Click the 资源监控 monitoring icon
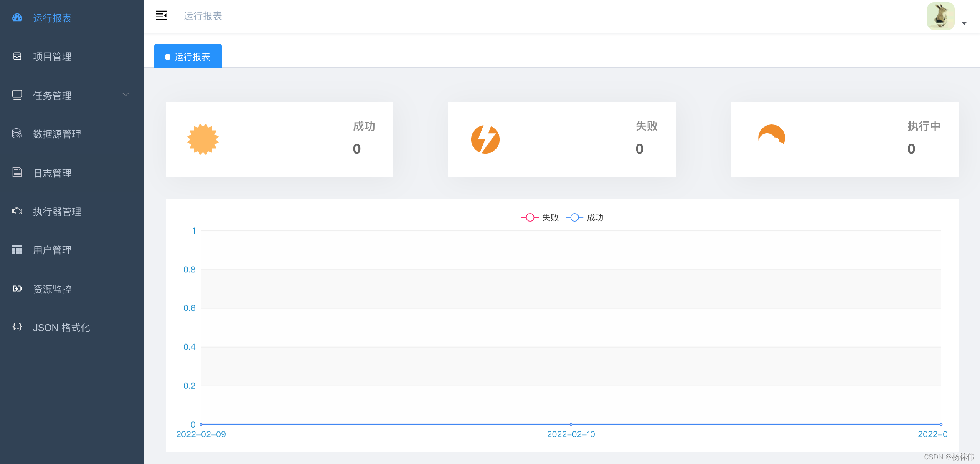 point(17,289)
